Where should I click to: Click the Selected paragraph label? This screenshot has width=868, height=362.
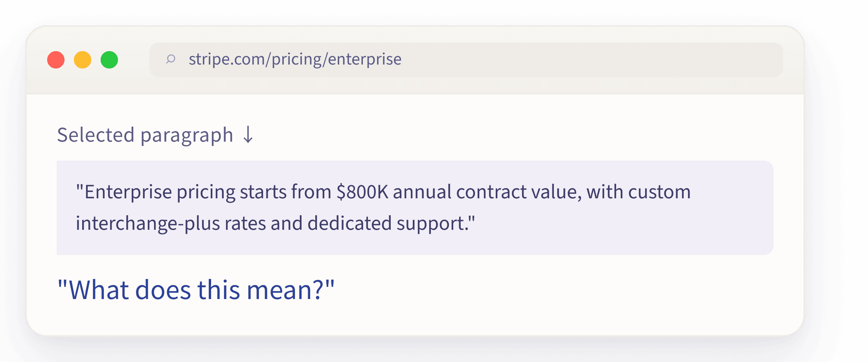point(145,135)
